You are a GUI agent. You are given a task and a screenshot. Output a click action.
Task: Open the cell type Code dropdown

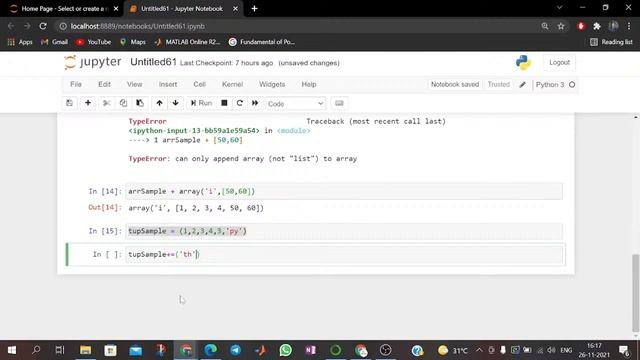[x=296, y=104]
